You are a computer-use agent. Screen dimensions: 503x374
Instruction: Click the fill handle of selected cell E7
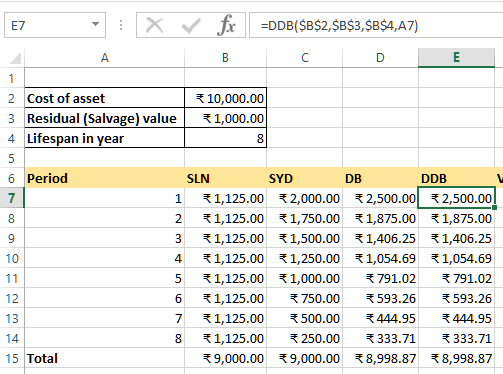pyautogui.click(x=494, y=207)
